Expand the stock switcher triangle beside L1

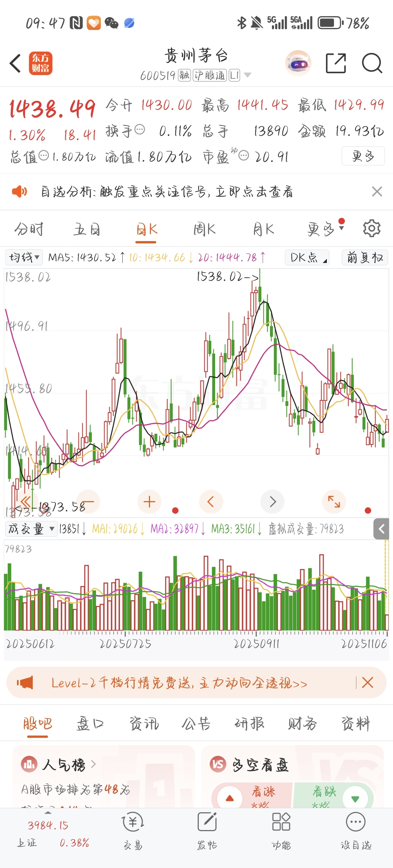(x=247, y=75)
